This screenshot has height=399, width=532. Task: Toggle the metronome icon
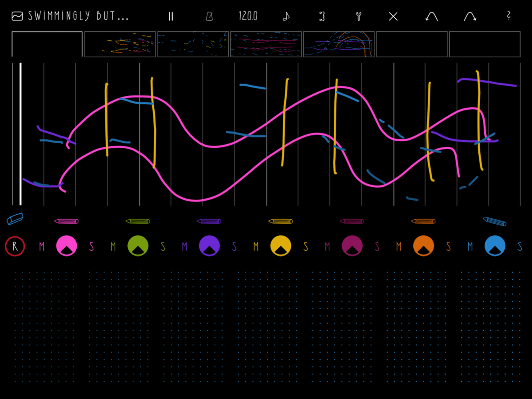[x=209, y=16]
